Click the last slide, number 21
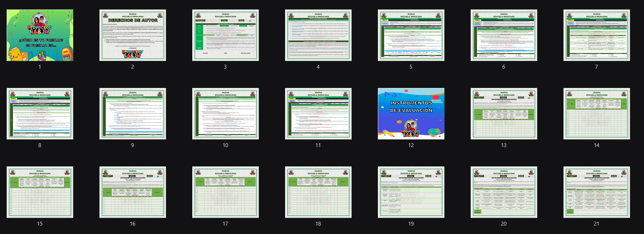This screenshot has height=234, width=644. (597, 192)
